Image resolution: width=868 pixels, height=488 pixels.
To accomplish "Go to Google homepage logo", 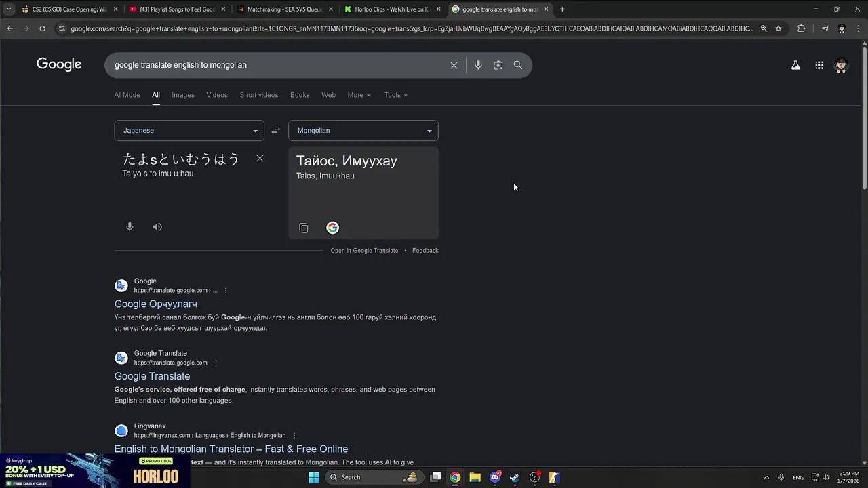I will (x=59, y=64).
